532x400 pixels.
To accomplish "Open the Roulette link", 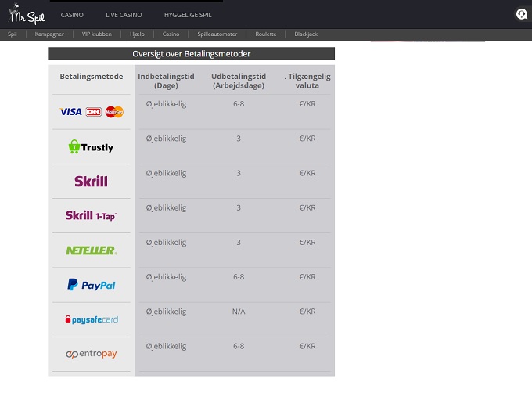I will click(x=266, y=34).
